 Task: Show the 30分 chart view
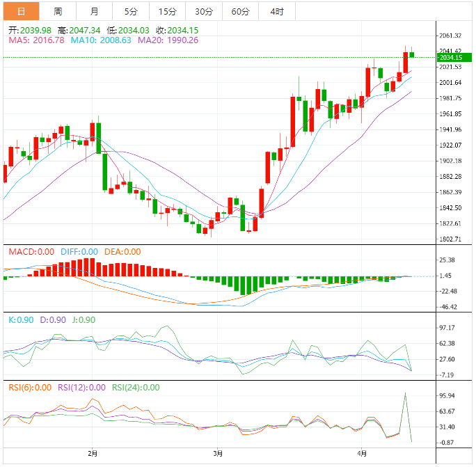[x=204, y=11]
